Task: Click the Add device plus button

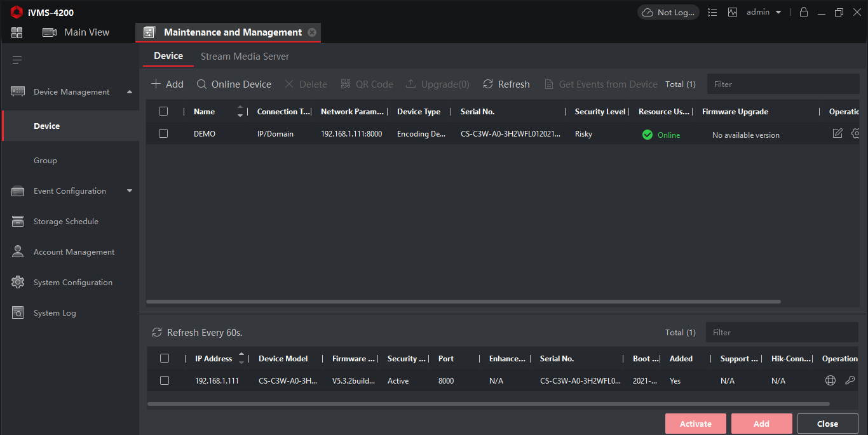Action: [x=167, y=84]
